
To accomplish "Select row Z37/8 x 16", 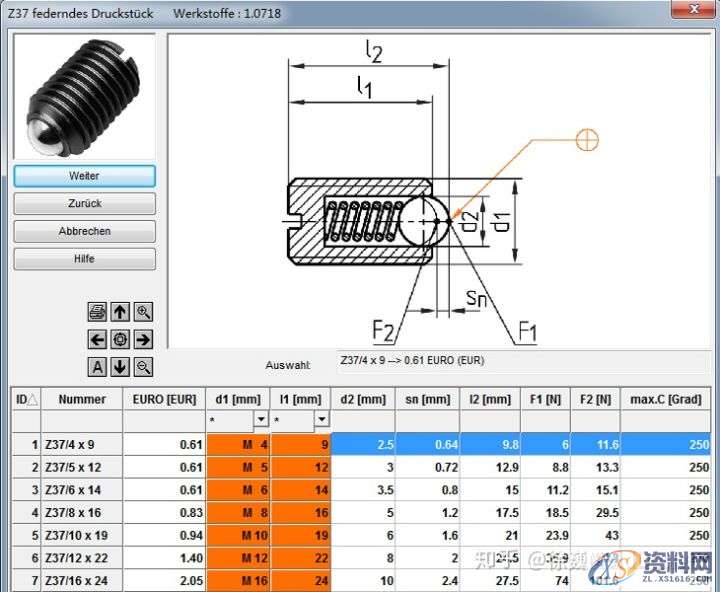I will coord(81,512).
